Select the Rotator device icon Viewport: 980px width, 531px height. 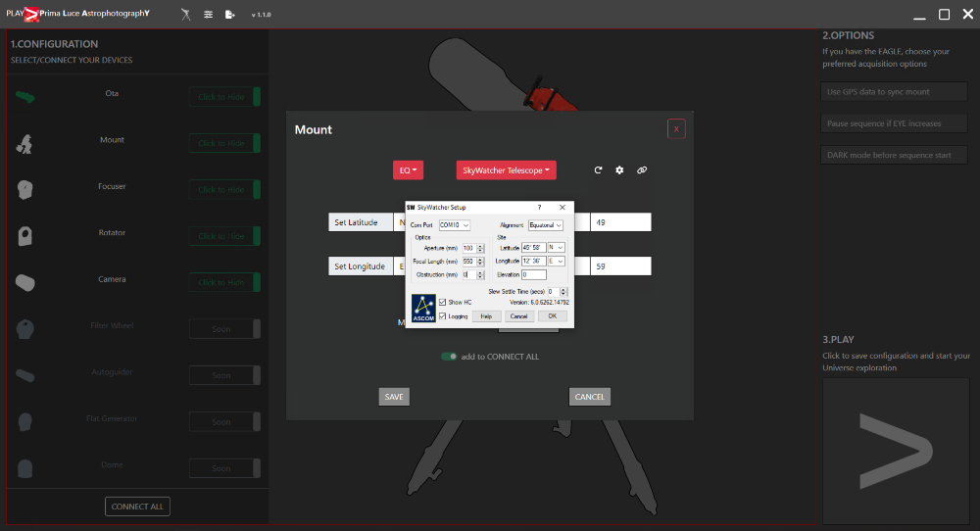(x=25, y=236)
